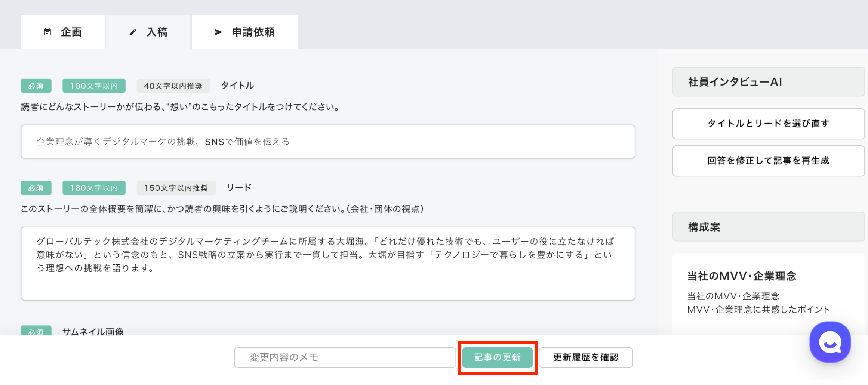Click 回答を修正して記事を再生成 button

coord(768,161)
